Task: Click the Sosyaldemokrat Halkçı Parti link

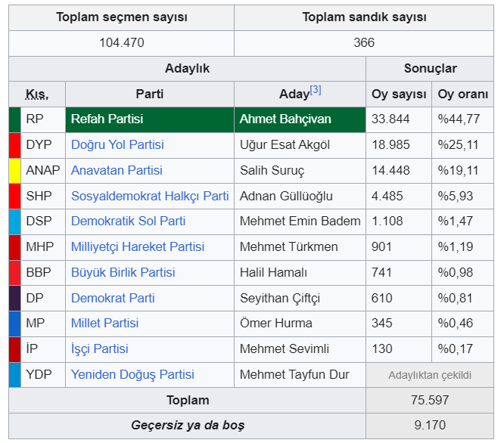Action: [150, 196]
